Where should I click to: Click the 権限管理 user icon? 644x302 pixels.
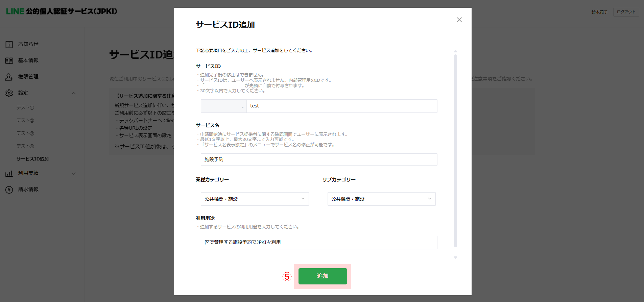[9, 77]
